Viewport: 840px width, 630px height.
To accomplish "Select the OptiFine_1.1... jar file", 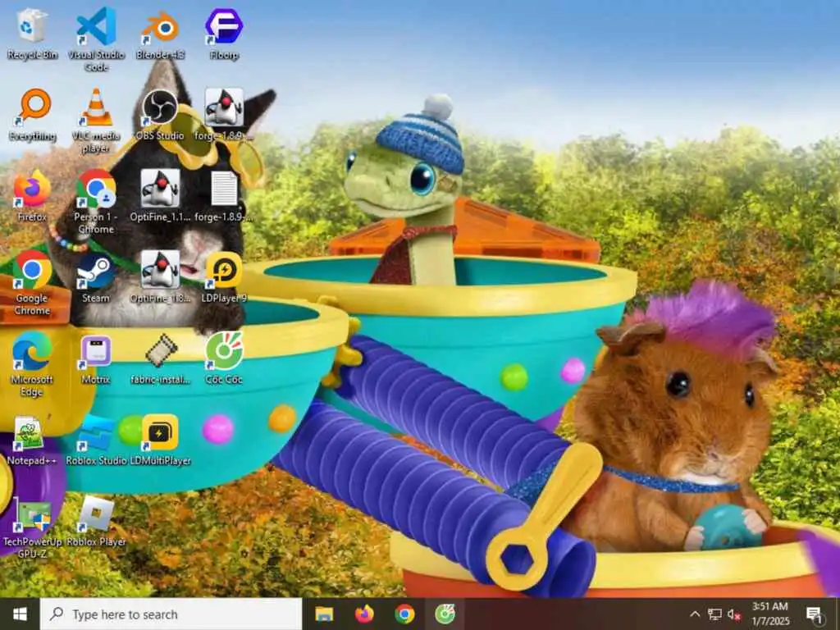I will [x=160, y=195].
